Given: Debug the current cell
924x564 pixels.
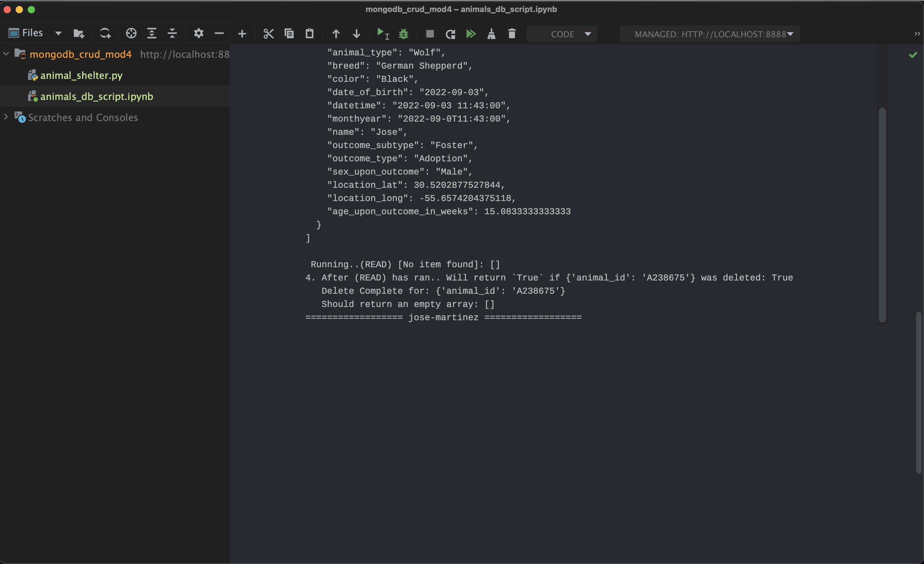Looking at the screenshot, I should pyautogui.click(x=404, y=33).
